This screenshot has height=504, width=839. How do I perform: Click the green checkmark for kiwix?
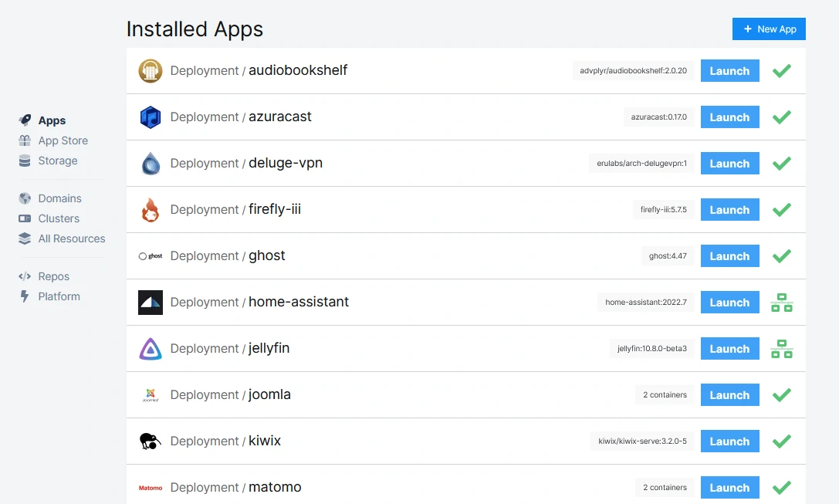click(x=782, y=441)
